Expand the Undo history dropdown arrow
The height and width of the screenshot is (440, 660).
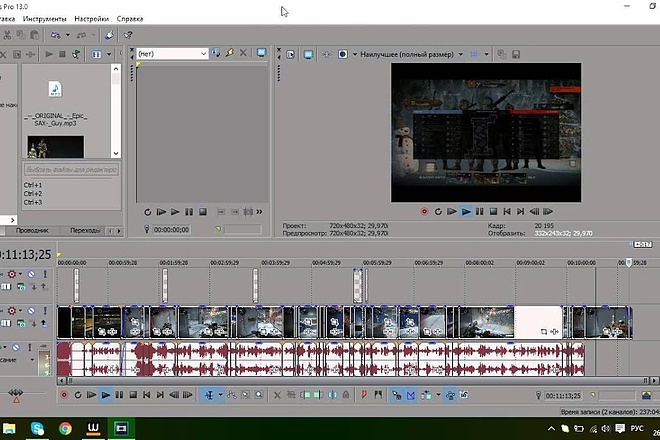pos(68,35)
